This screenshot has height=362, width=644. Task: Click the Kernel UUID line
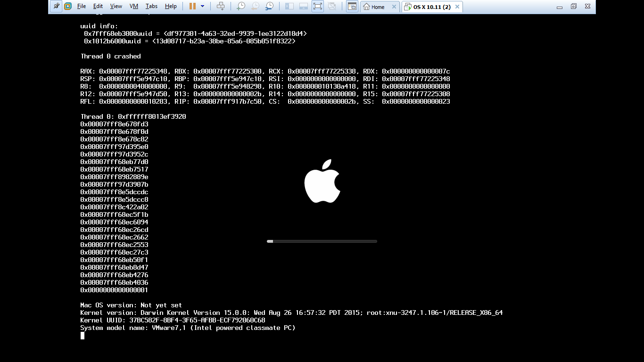pyautogui.click(x=173, y=320)
